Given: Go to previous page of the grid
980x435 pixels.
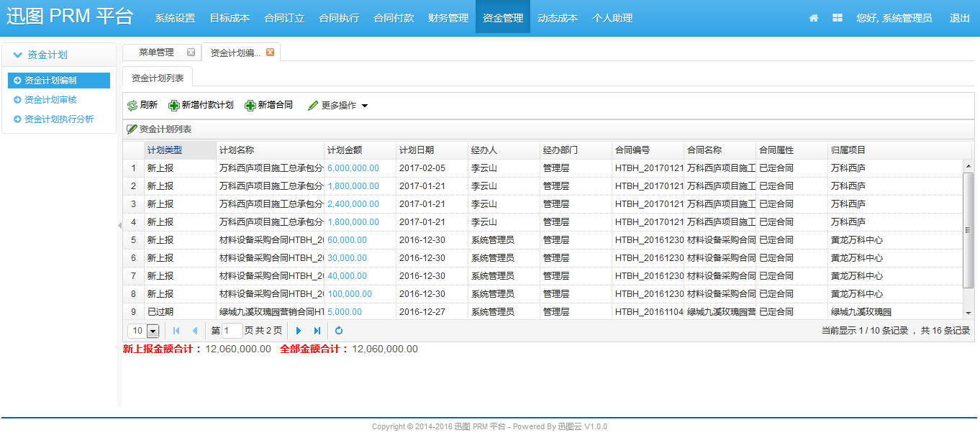Looking at the screenshot, I should click(194, 331).
